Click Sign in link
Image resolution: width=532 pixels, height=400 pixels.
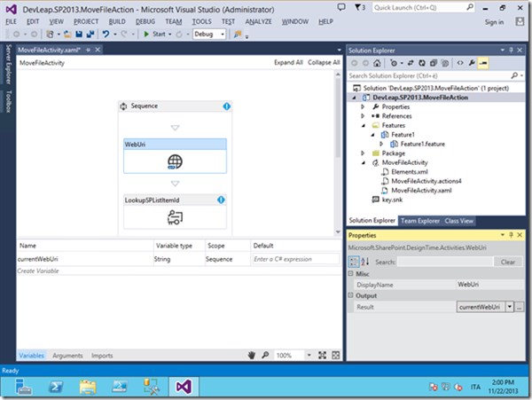(494, 22)
